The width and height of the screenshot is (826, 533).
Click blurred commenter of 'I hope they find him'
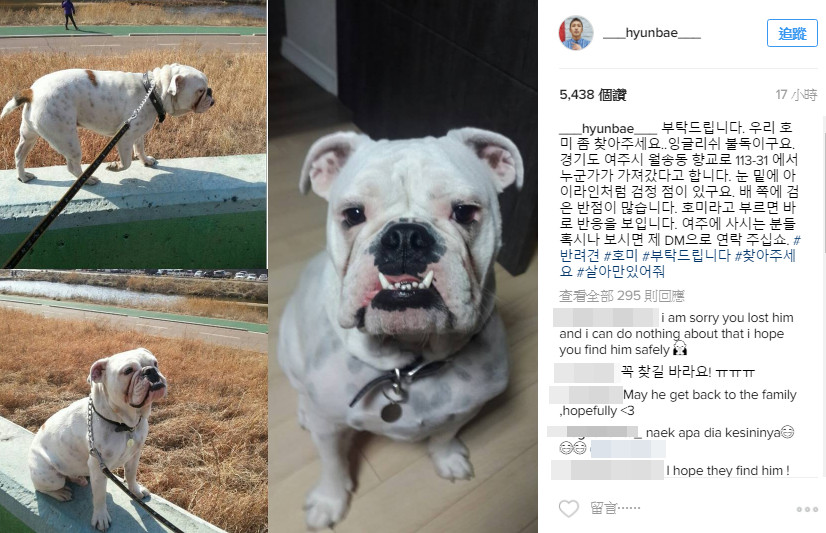[607, 470]
